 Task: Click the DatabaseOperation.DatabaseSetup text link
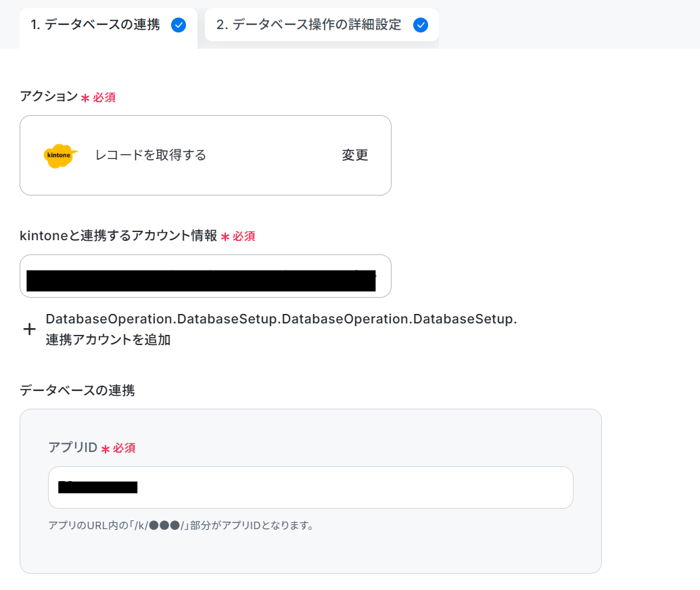[x=281, y=319]
